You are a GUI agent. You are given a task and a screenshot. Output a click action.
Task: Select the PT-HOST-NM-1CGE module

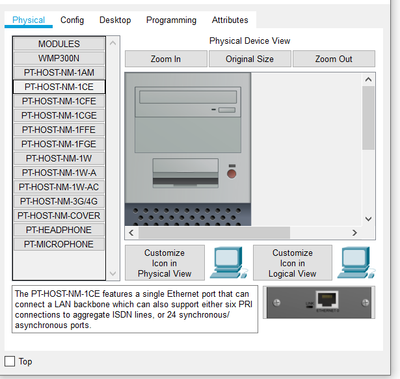tap(59, 116)
